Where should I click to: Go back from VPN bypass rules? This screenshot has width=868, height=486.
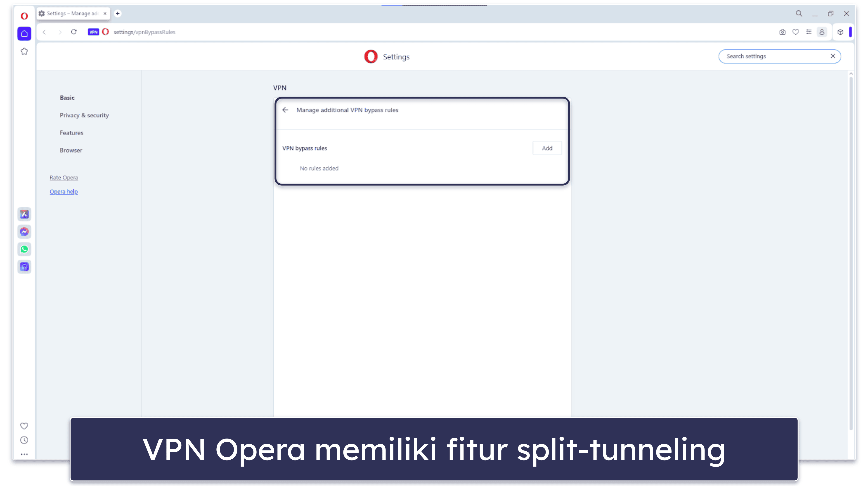tap(285, 110)
